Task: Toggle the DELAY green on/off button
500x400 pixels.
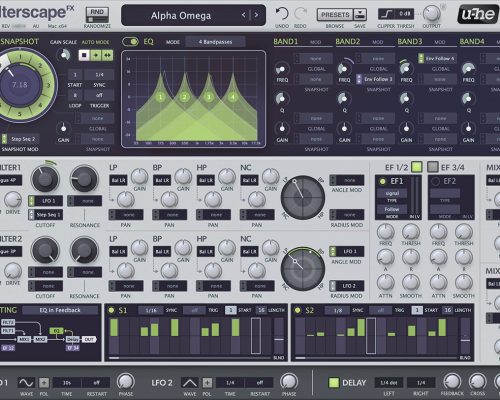Action: (334, 383)
